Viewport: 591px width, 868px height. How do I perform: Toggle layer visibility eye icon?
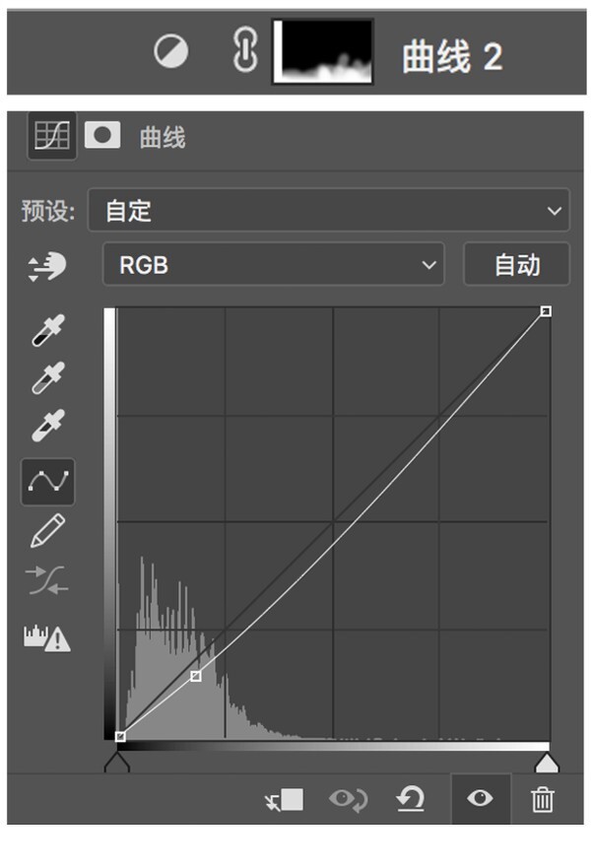tap(480, 799)
